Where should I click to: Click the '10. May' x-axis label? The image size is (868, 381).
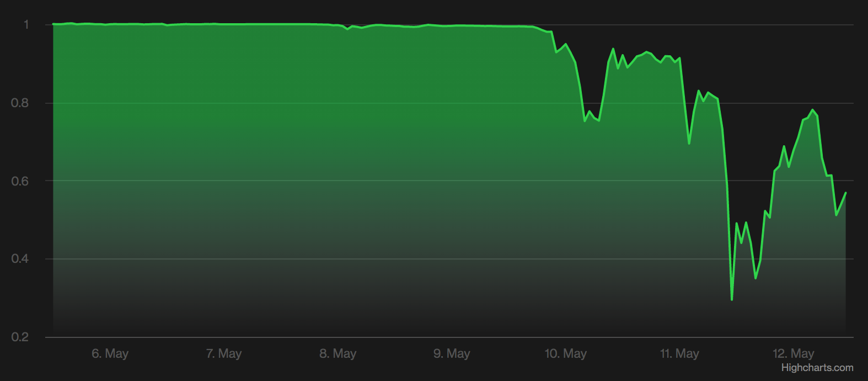pos(566,353)
